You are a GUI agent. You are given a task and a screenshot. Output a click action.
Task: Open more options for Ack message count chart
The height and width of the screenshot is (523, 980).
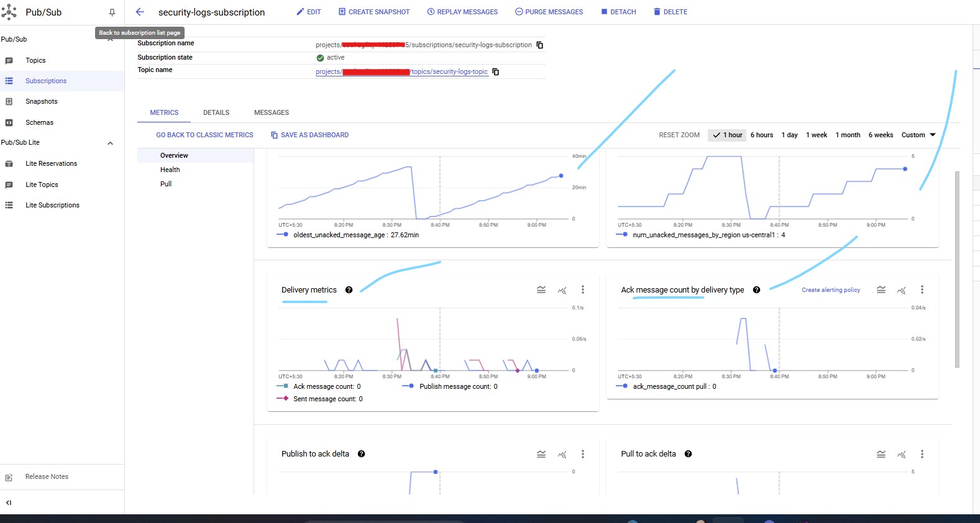coord(922,289)
